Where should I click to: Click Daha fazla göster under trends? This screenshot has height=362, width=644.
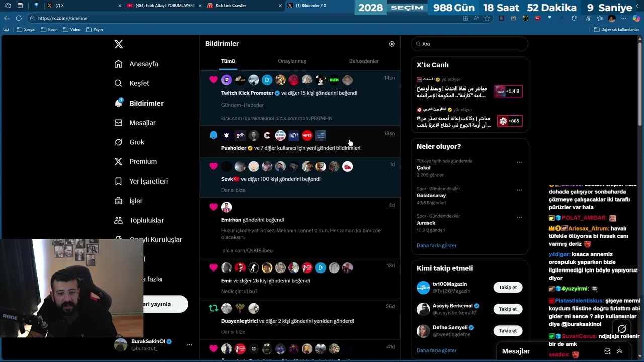436,246
